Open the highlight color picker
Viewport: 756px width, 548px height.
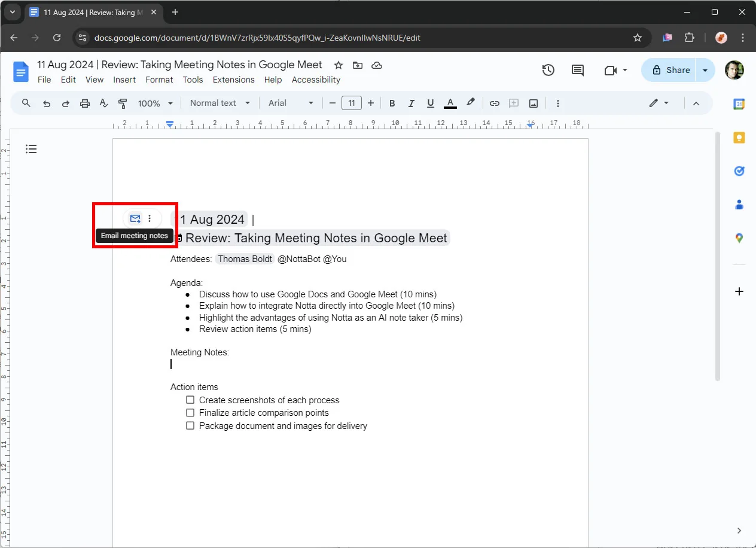point(471,103)
